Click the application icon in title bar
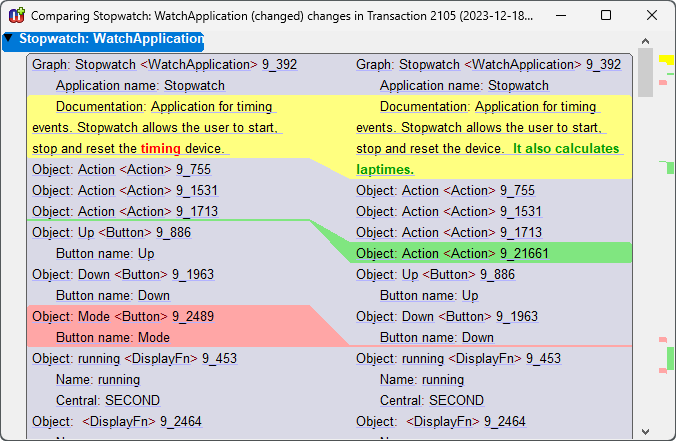Image resolution: width=676 pixels, height=441 pixels. click(x=16, y=16)
